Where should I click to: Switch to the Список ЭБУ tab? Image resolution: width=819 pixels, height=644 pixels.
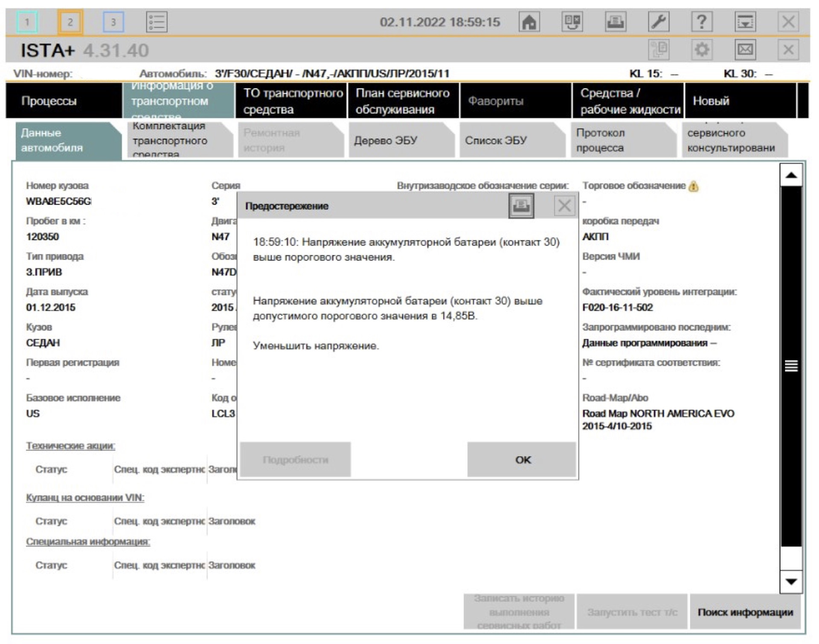[513, 140]
